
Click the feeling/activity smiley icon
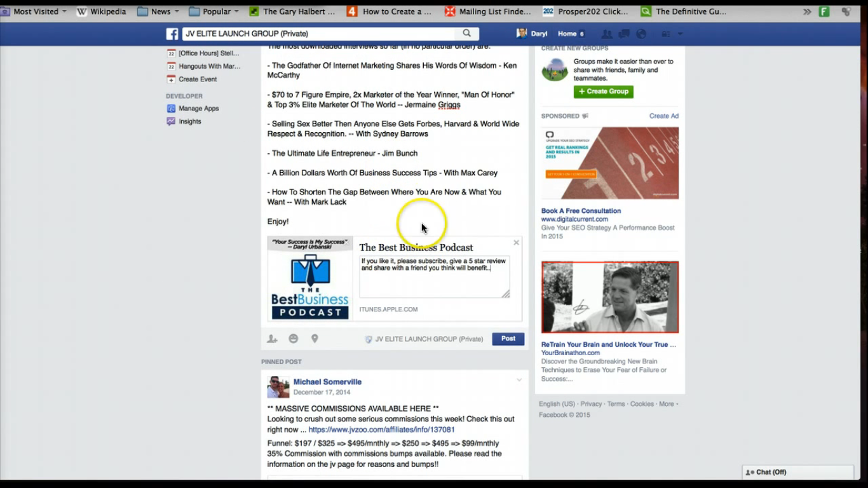pos(293,339)
